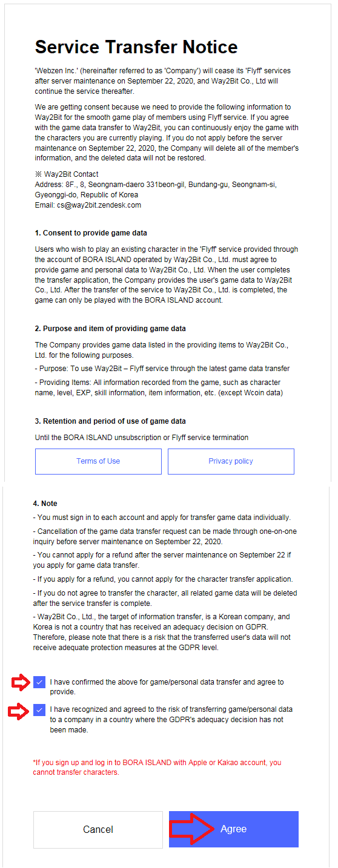
Task: Click the red Apple or Kakao warning text
Action: 157,768
